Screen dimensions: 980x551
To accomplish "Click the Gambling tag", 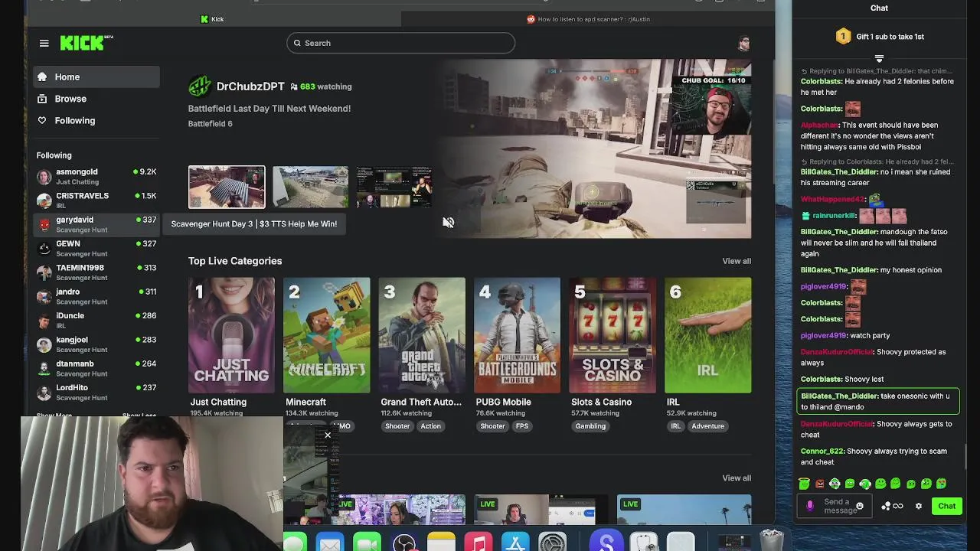I will pos(590,426).
